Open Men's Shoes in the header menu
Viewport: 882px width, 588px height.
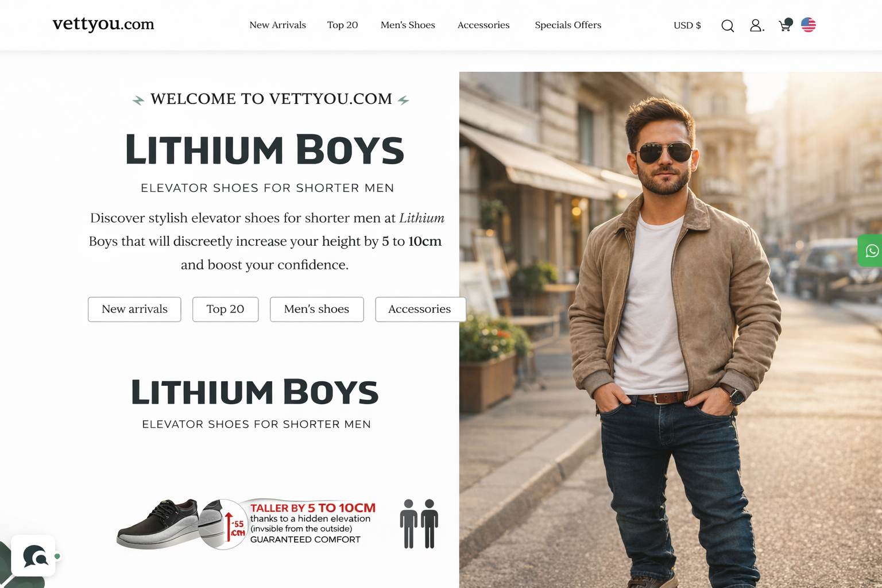[408, 25]
